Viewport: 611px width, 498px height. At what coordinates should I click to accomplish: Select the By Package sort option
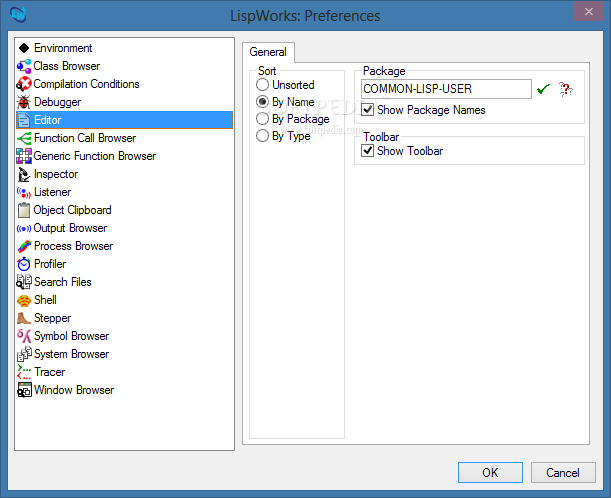coord(293,119)
